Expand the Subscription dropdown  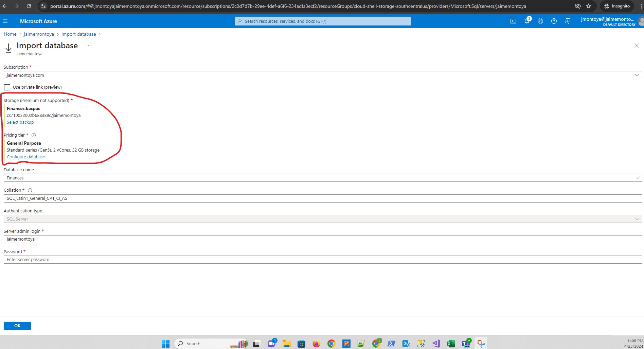323,75
